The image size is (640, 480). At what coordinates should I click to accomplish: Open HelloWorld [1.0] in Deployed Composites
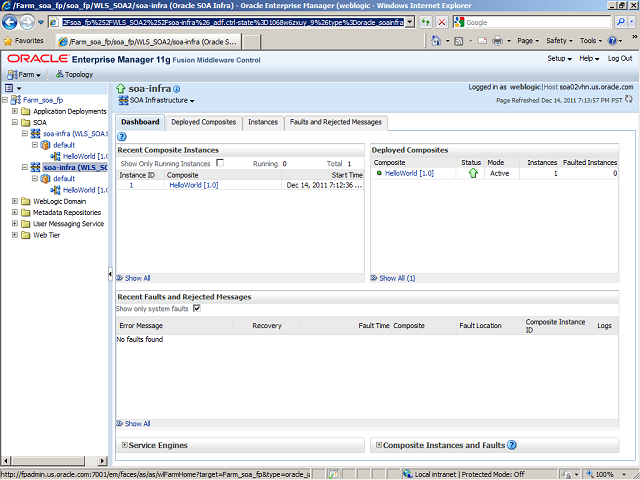[x=409, y=173]
